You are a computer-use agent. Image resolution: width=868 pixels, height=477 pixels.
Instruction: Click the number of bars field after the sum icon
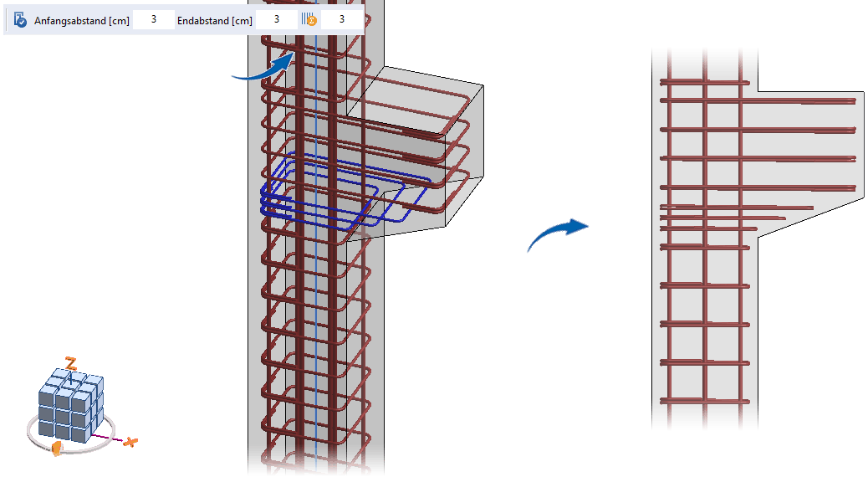341,20
